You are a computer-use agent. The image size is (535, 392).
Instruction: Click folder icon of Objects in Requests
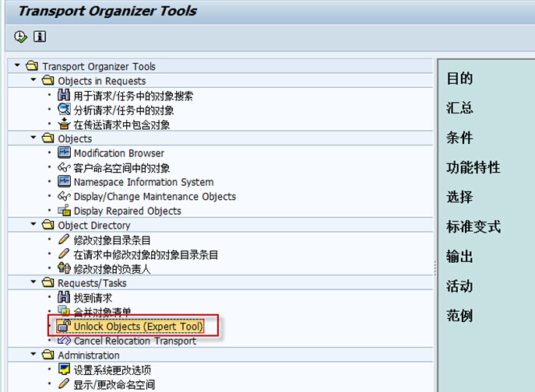[x=48, y=80]
